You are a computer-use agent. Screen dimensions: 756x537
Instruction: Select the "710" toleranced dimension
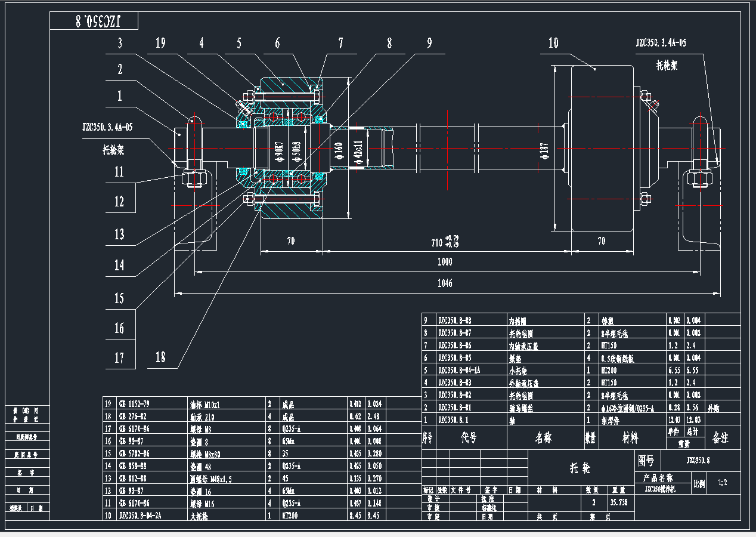444,241
